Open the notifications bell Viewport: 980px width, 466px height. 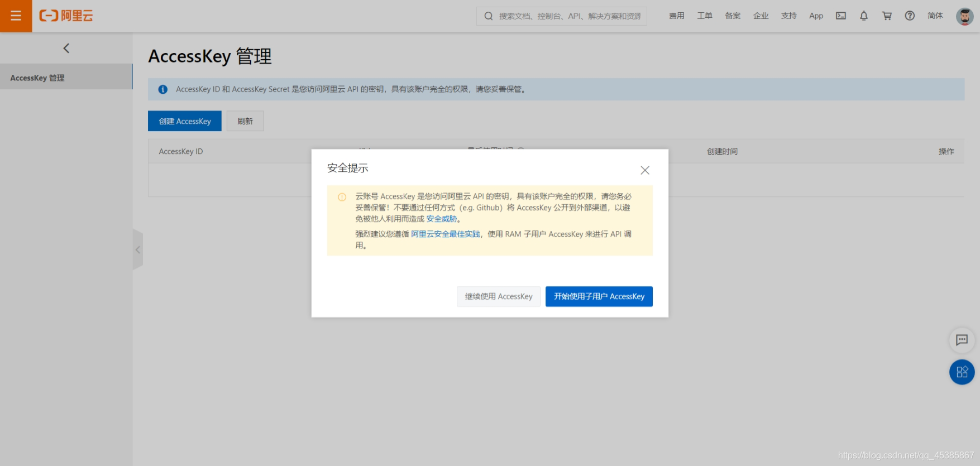click(864, 16)
